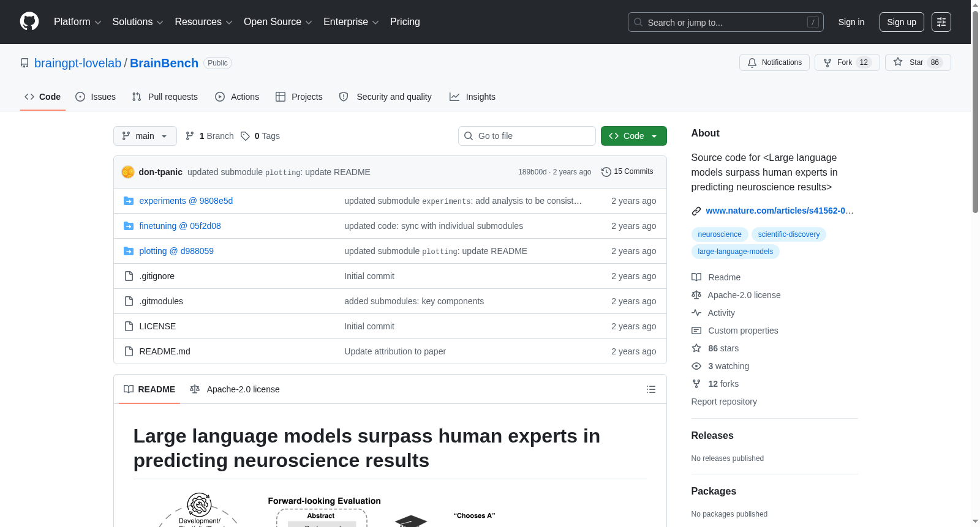This screenshot has width=980, height=527.
Task: Click the global navigation menu icon
Action: click(x=941, y=22)
